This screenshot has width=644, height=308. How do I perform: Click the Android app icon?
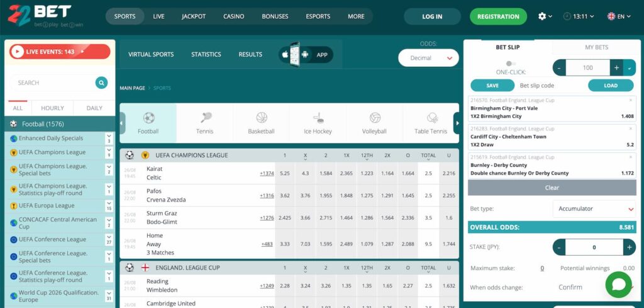(x=305, y=54)
